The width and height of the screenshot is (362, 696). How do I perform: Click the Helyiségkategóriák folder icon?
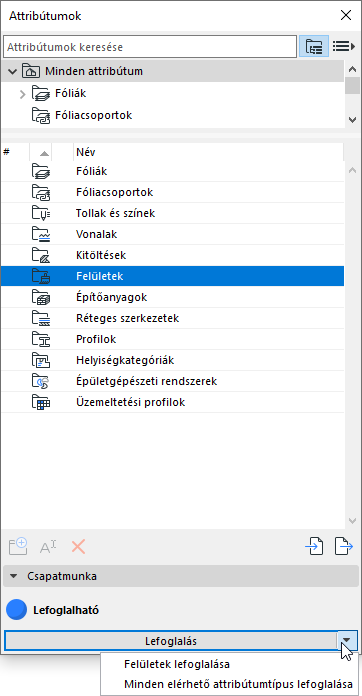pyautogui.click(x=42, y=360)
